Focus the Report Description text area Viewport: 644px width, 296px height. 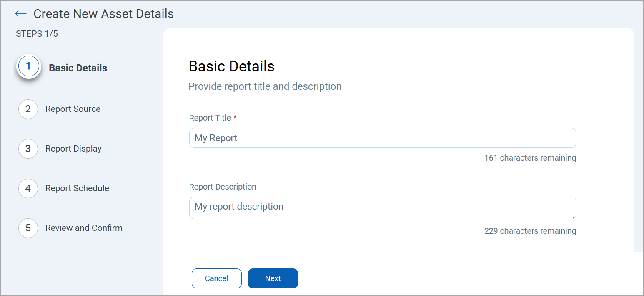(x=383, y=208)
